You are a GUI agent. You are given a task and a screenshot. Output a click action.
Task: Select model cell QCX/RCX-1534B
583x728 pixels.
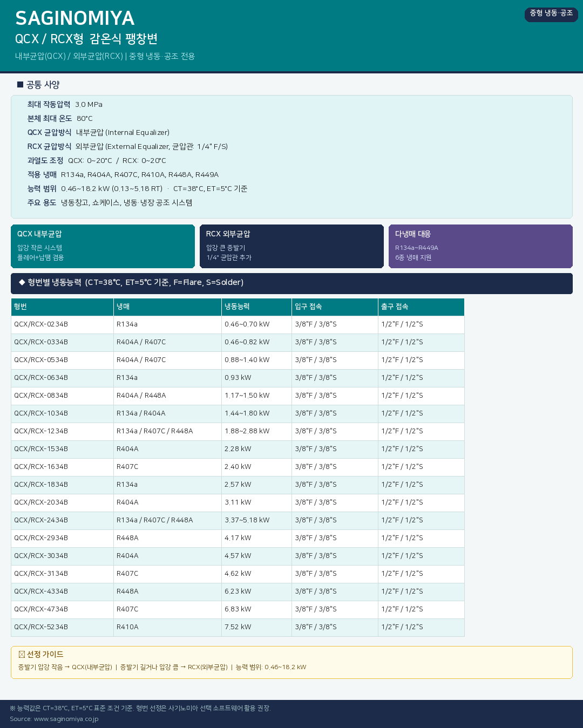(x=62, y=449)
